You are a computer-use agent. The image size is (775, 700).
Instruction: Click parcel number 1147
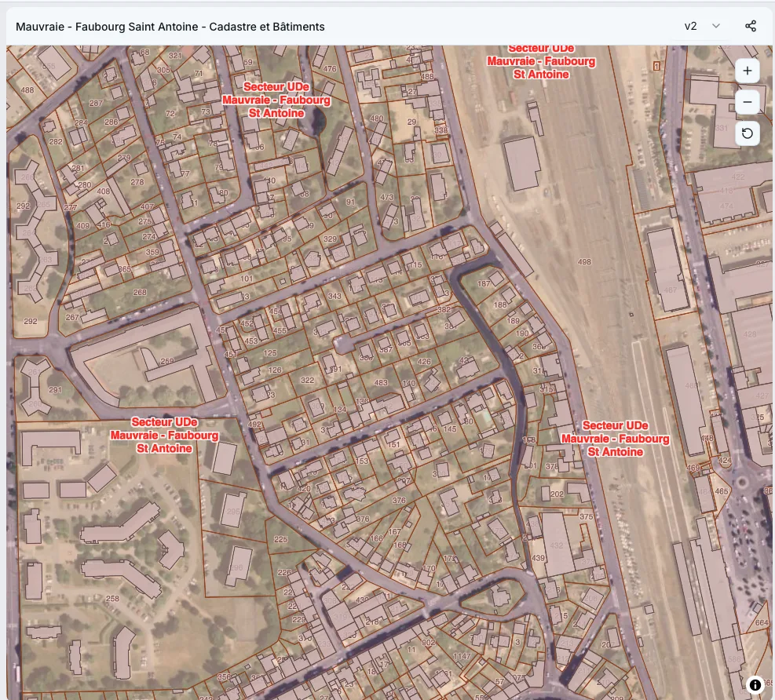click(462, 656)
